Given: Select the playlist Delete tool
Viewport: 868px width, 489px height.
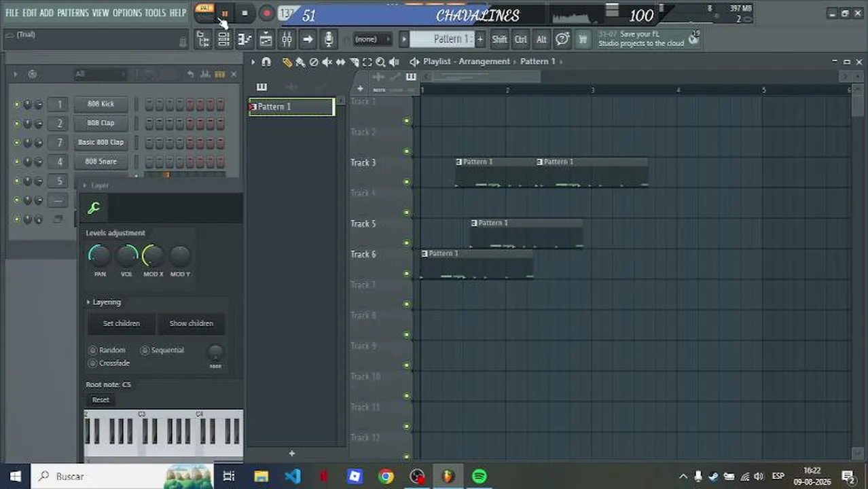Looking at the screenshot, I should pyautogui.click(x=314, y=62).
